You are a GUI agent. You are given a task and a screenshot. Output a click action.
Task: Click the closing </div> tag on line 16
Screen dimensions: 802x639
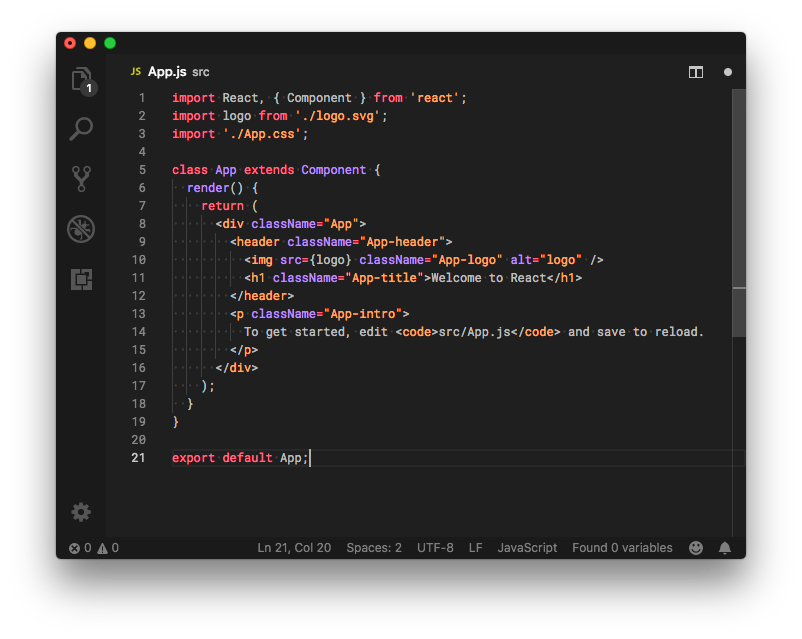coord(237,368)
